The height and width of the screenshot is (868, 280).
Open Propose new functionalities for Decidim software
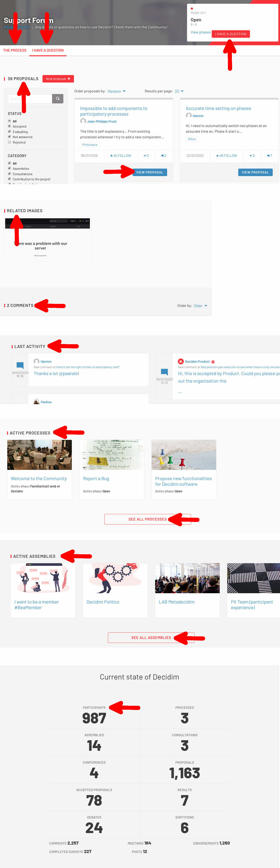[x=184, y=481]
